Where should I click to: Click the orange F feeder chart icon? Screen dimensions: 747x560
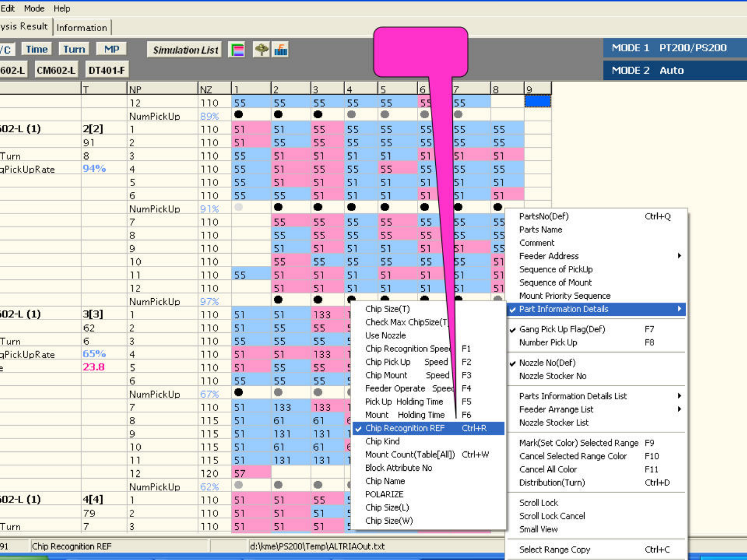(281, 50)
